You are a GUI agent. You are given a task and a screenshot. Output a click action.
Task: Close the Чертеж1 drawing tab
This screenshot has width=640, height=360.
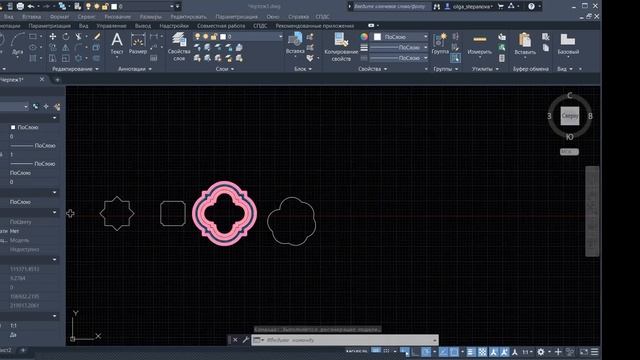42,79
